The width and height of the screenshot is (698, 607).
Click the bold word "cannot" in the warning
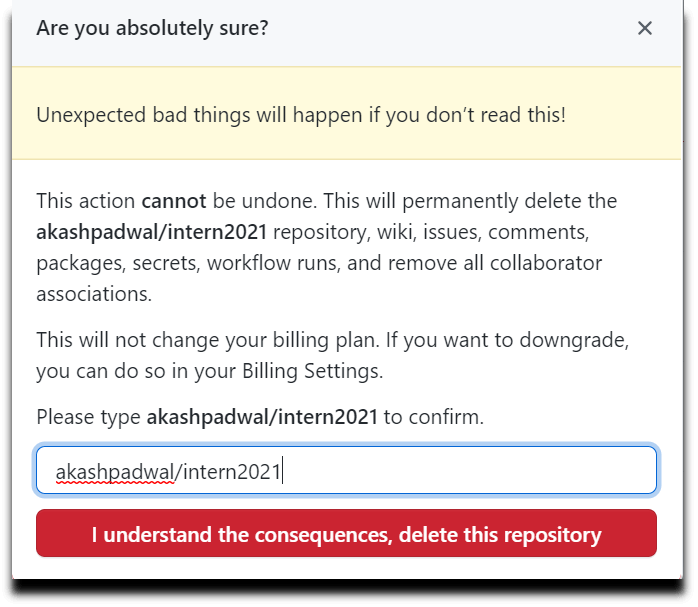177,201
